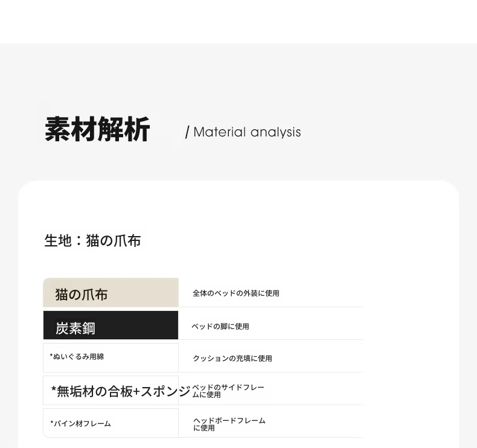
Task: Click the black 炭素鋼 cell
Action: (x=110, y=325)
